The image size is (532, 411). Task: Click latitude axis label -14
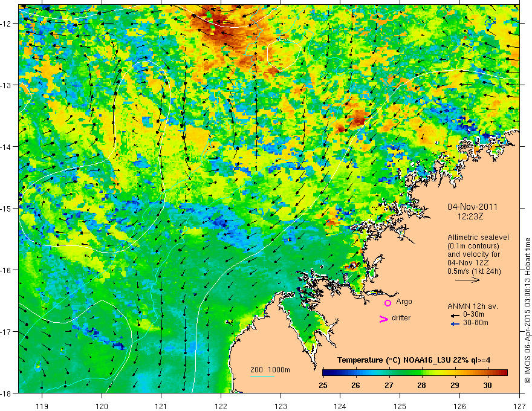6,147
